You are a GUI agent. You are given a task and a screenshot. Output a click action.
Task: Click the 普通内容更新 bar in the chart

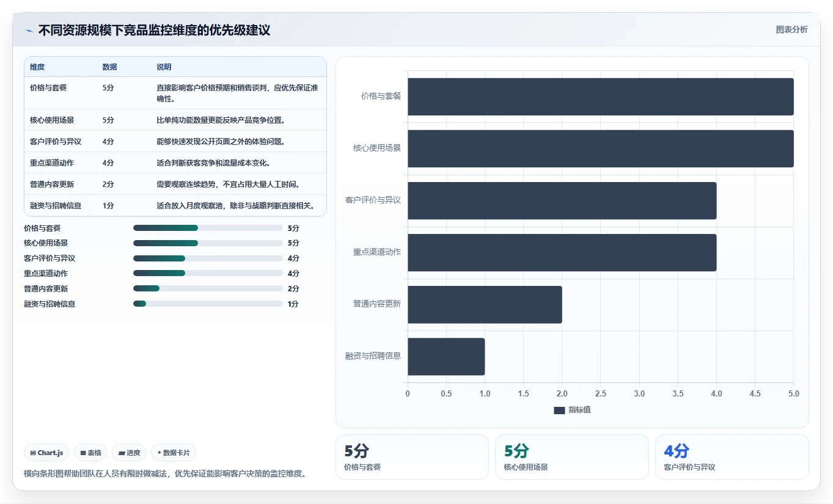(485, 304)
